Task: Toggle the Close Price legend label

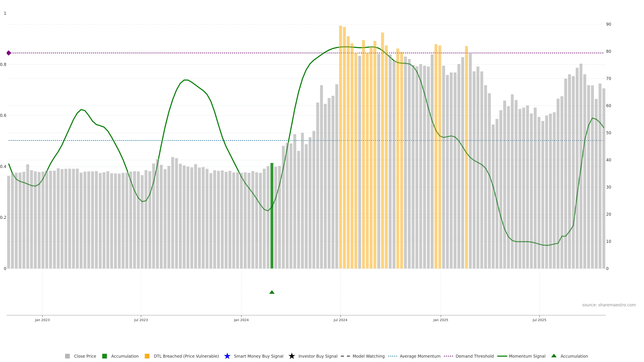Action: [x=85, y=356]
